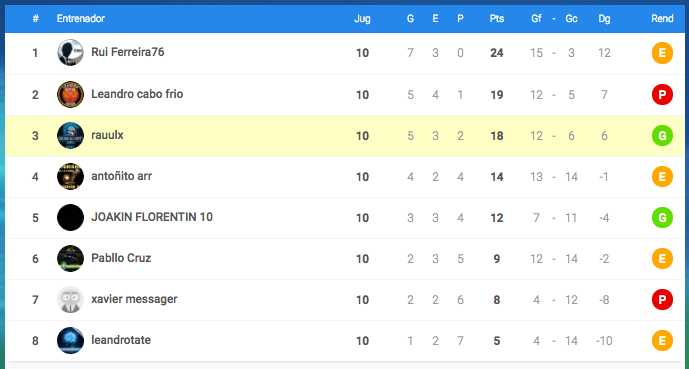Open Leandro cabo frio's team crest avatar

[70, 94]
